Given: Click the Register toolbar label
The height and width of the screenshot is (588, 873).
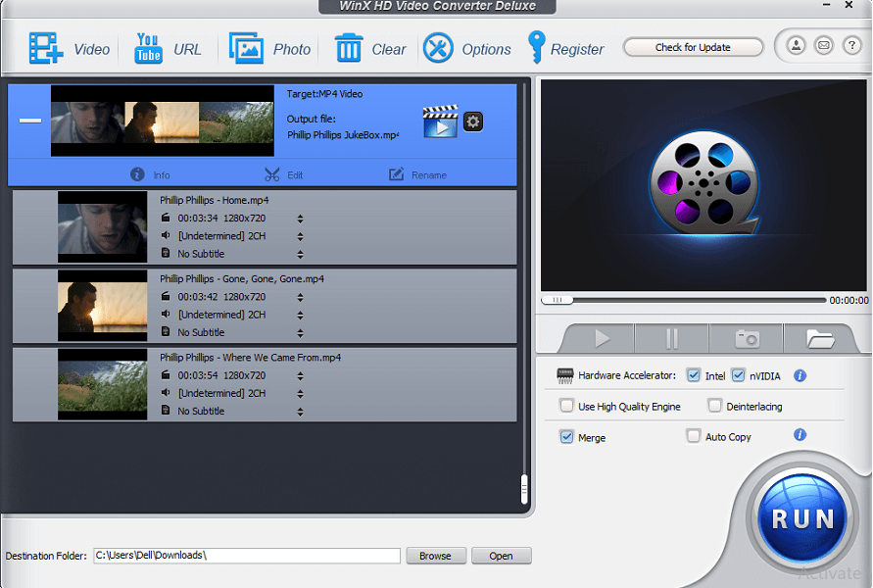Looking at the screenshot, I should click(x=577, y=50).
